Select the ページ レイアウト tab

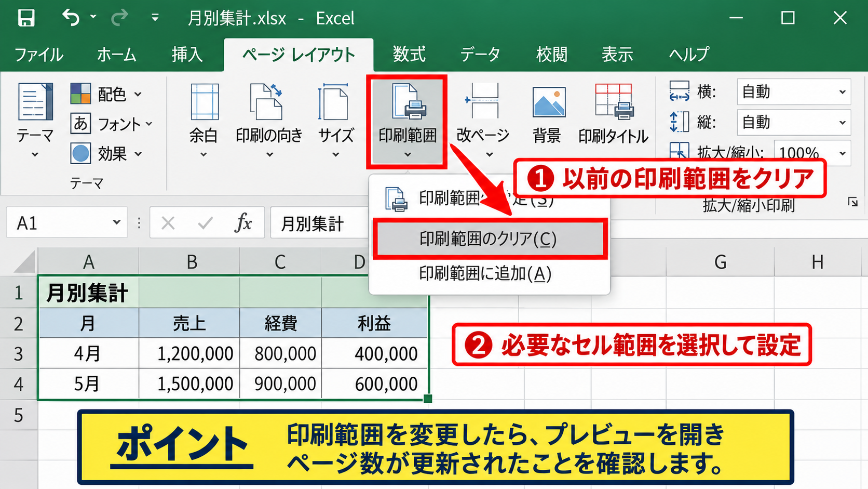tap(299, 55)
